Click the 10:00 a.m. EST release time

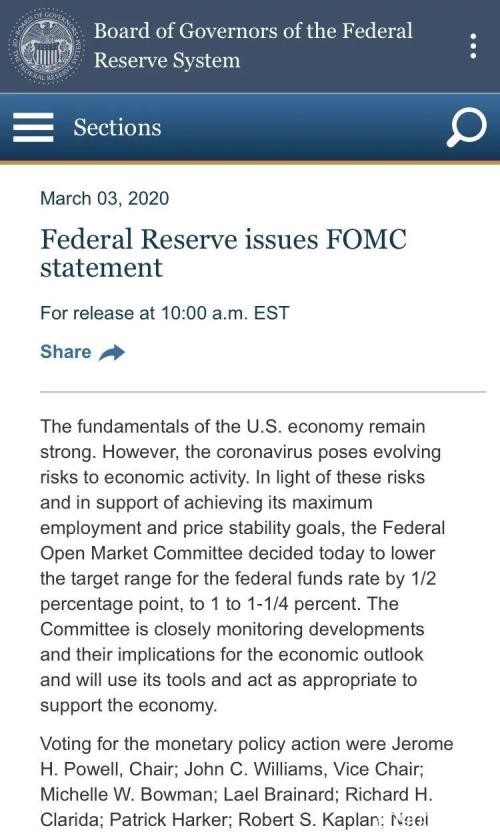(x=225, y=312)
